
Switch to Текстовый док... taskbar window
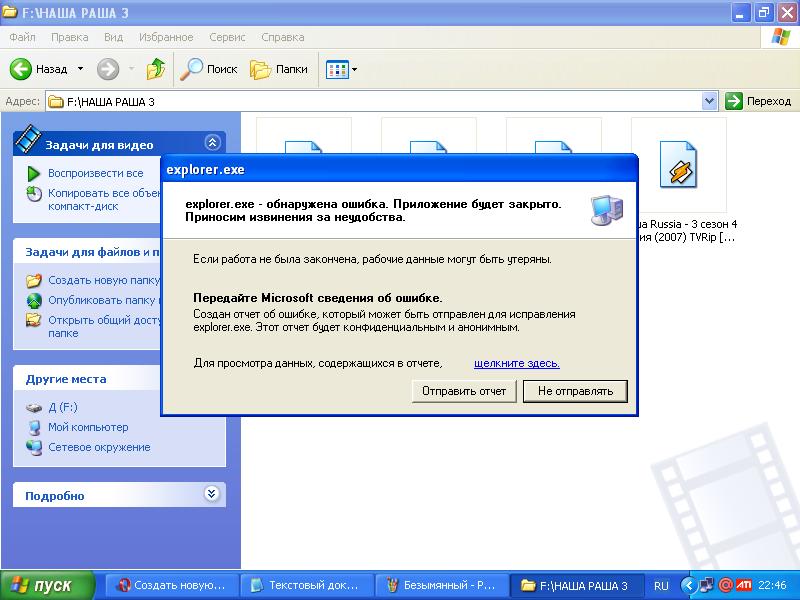pyautogui.click(x=307, y=585)
